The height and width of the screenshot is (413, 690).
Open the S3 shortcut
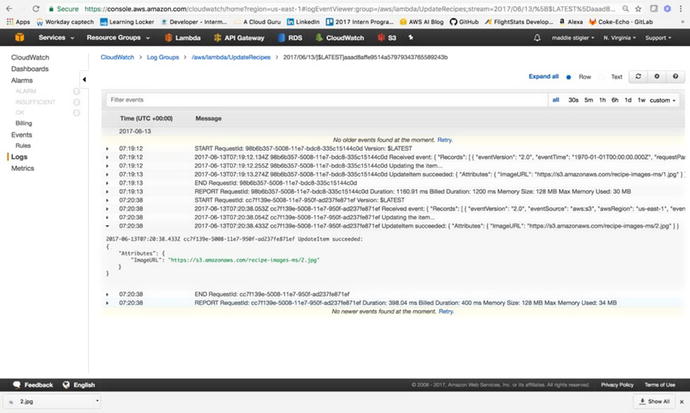click(x=387, y=38)
